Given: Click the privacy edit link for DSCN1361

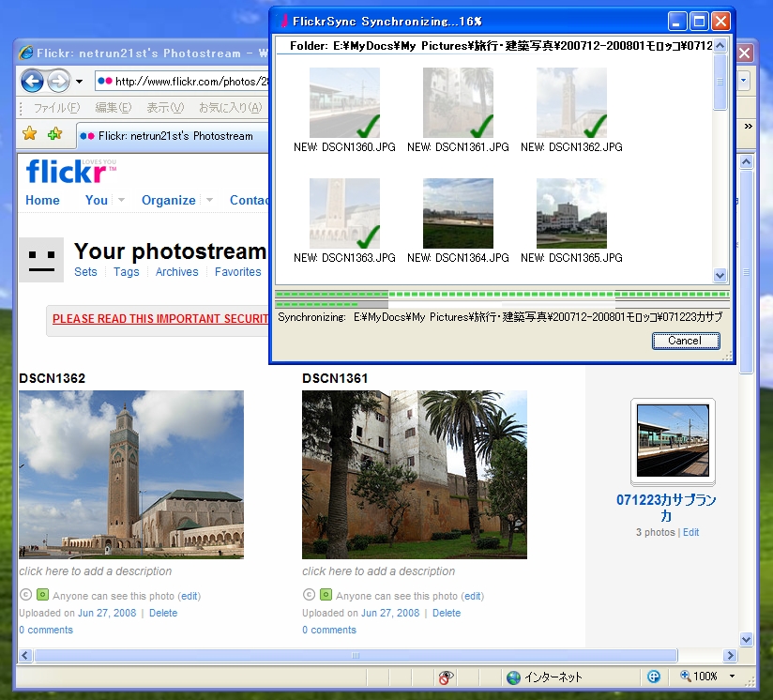Looking at the screenshot, I should pyautogui.click(x=473, y=596).
